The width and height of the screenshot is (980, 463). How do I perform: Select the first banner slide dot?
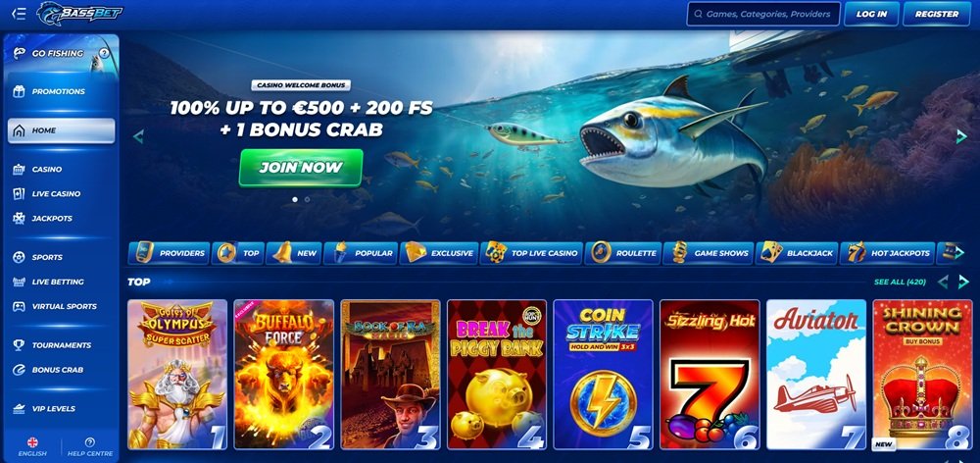point(295,199)
